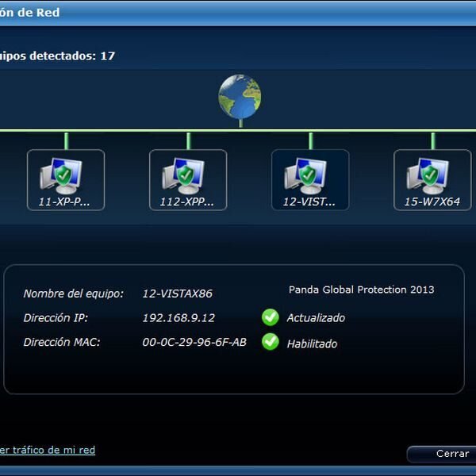Click the green check beside Habilitado
Viewport: 476px width, 476px height.
point(271,343)
